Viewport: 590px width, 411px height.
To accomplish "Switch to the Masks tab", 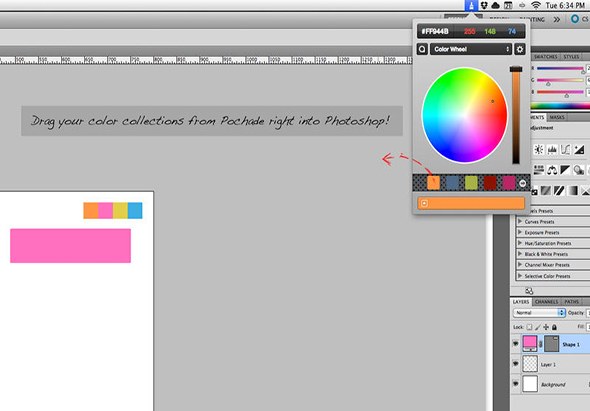I will point(557,117).
